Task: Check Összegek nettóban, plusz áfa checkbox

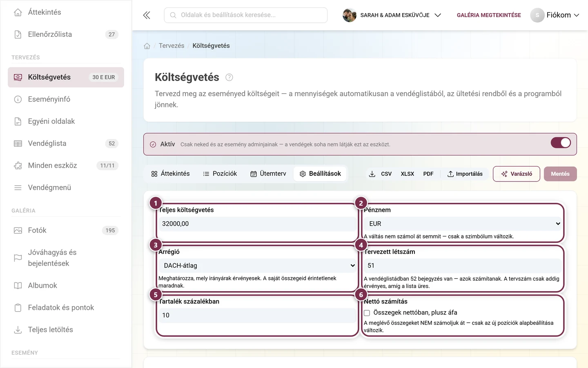Action: coord(367,313)
